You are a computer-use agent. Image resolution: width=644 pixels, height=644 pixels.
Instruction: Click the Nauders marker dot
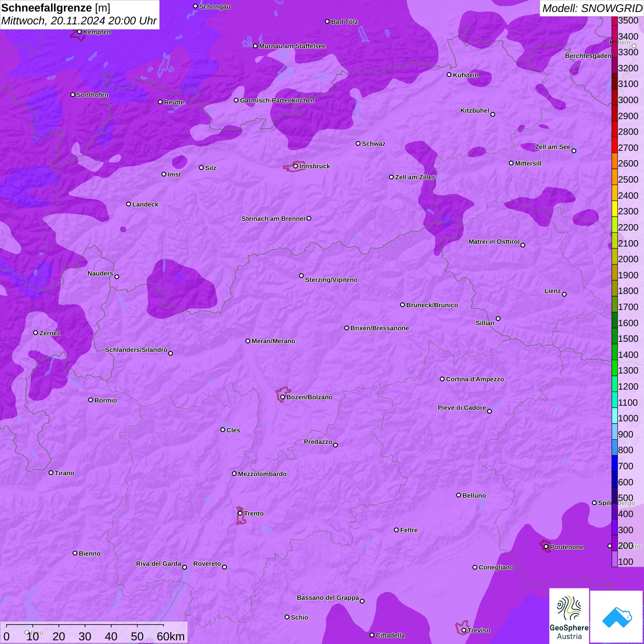pos(117,277)
